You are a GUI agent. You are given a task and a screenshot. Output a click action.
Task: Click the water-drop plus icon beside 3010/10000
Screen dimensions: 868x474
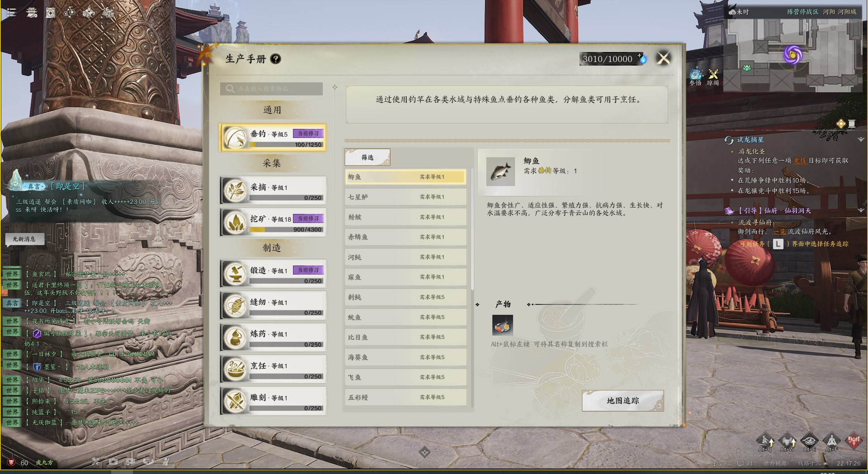coord(642,57)
